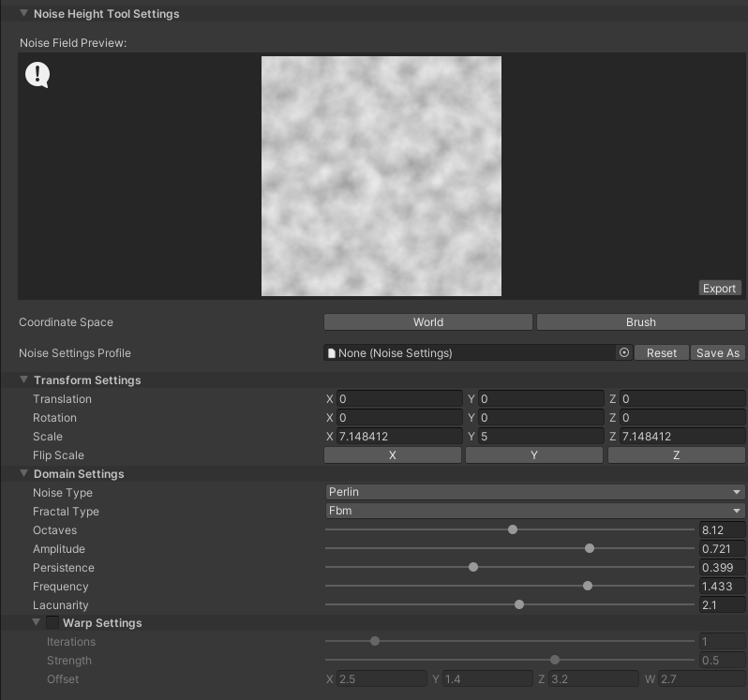Image resolution: width=748 pixels, height=700 pixels.
Task: Open the Noise Type dropdown
Action: tap(534, 493)
